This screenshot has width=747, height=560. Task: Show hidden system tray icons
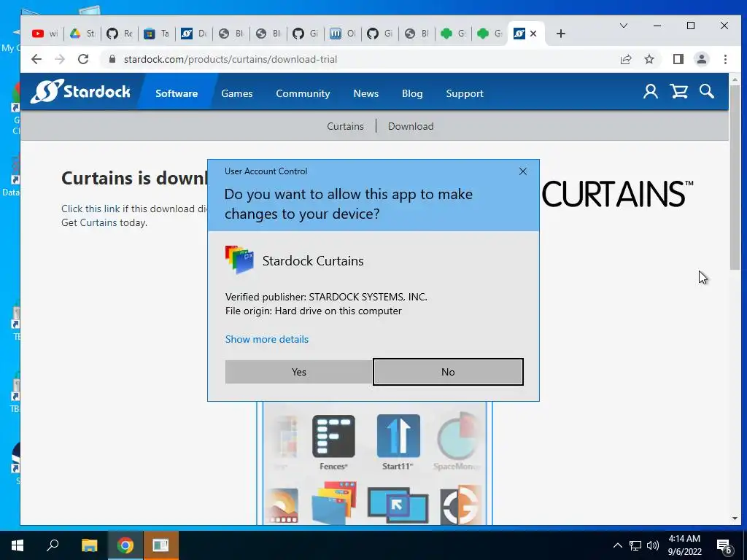[617, 545]
